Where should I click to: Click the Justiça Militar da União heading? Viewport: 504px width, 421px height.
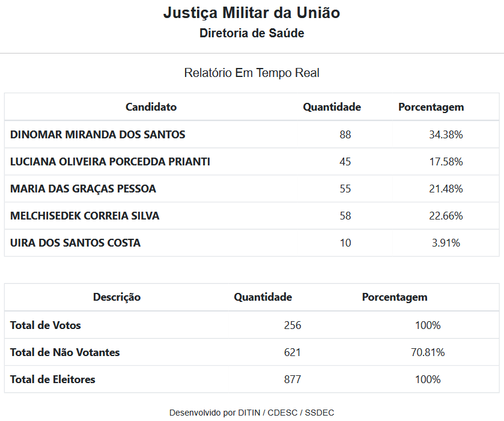click(252, 13)
